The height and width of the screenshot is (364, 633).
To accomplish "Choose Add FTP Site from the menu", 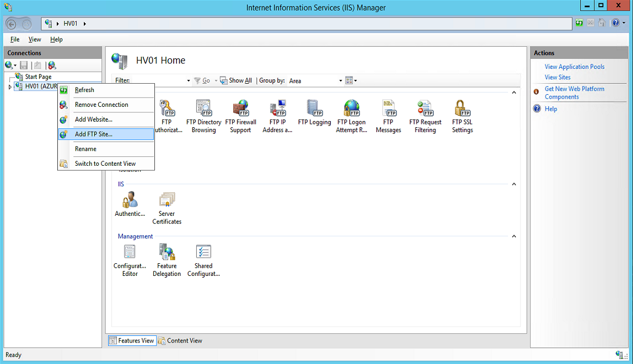I will click(94, 134).
